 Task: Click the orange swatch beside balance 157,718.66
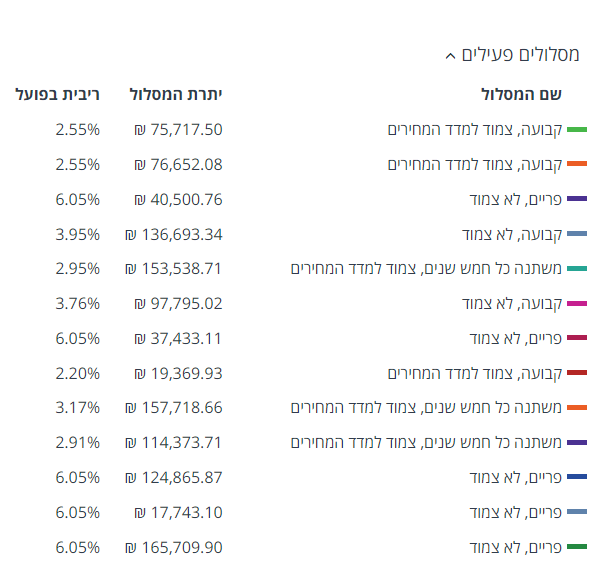577,408
